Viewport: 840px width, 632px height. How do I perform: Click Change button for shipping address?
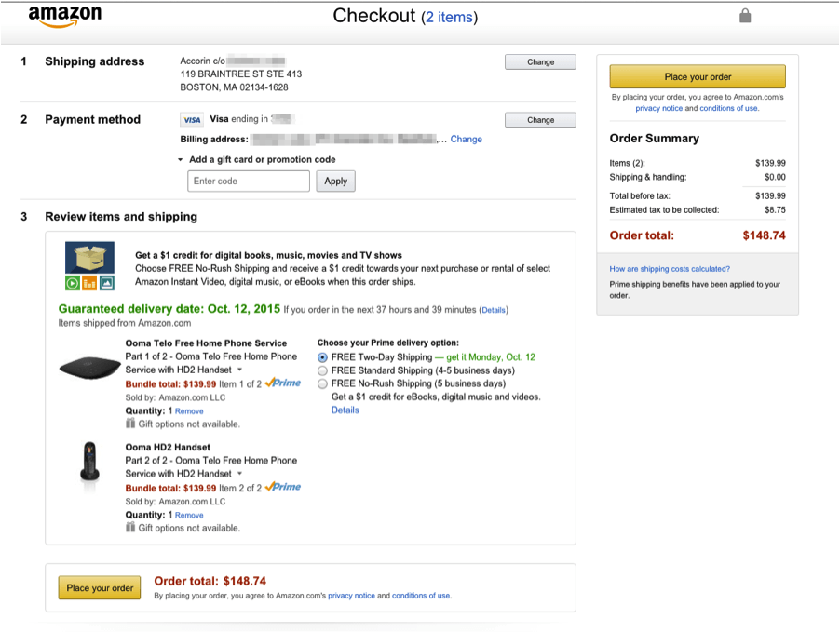coord(540,62)
